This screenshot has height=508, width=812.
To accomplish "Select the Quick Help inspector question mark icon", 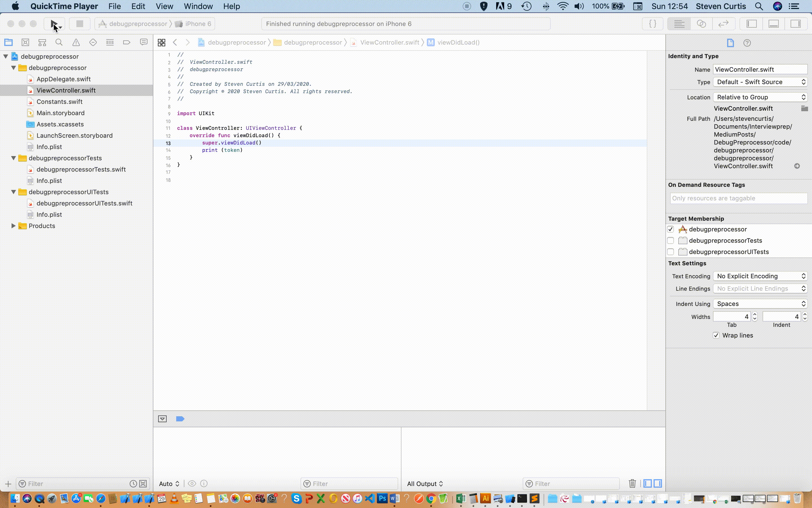I will point(747,43).
